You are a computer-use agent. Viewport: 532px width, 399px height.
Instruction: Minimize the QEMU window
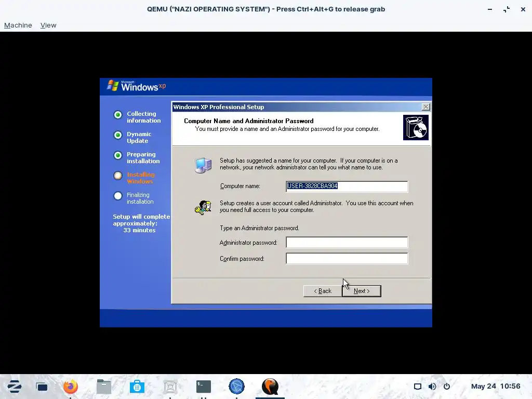click(x=490, y=9)
